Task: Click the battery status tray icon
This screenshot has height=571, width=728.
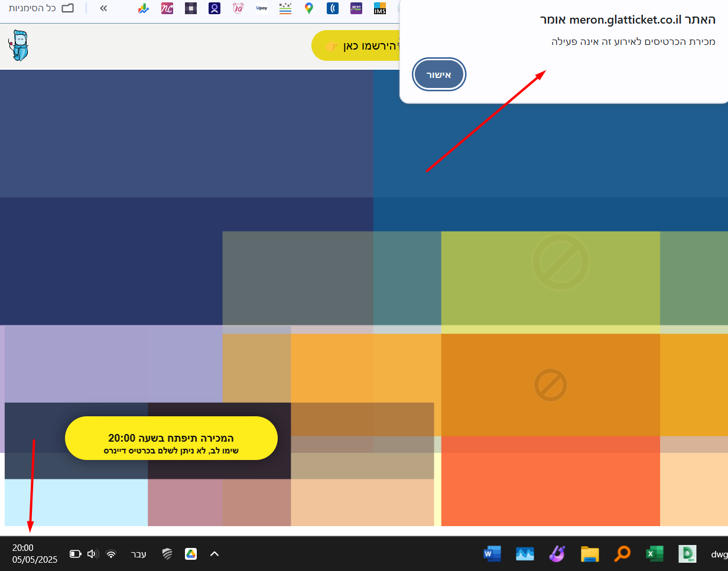Action: coord(76,554)
